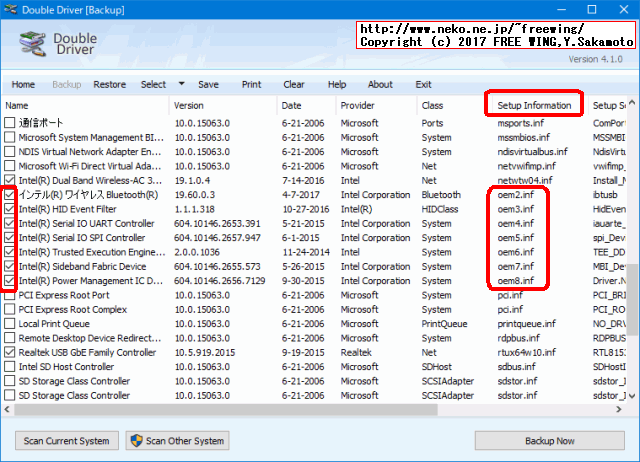640x462 pixels.
Task: Open the Select dropdown arrow
Action: click(x=182, y=84)
